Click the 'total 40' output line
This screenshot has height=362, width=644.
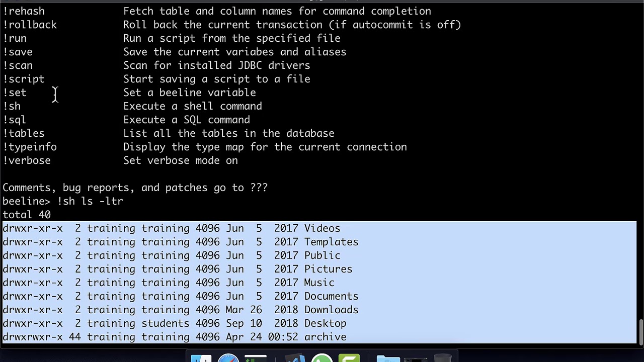pos(27,215)
